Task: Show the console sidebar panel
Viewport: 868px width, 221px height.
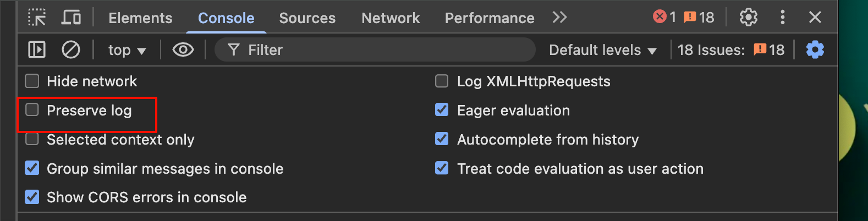Action: click(37, 50)
